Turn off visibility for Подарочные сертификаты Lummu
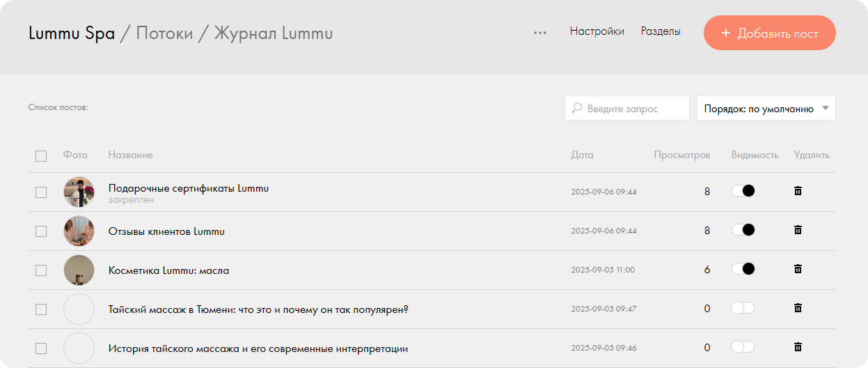868x368 pixels. (x=743, y=191)
